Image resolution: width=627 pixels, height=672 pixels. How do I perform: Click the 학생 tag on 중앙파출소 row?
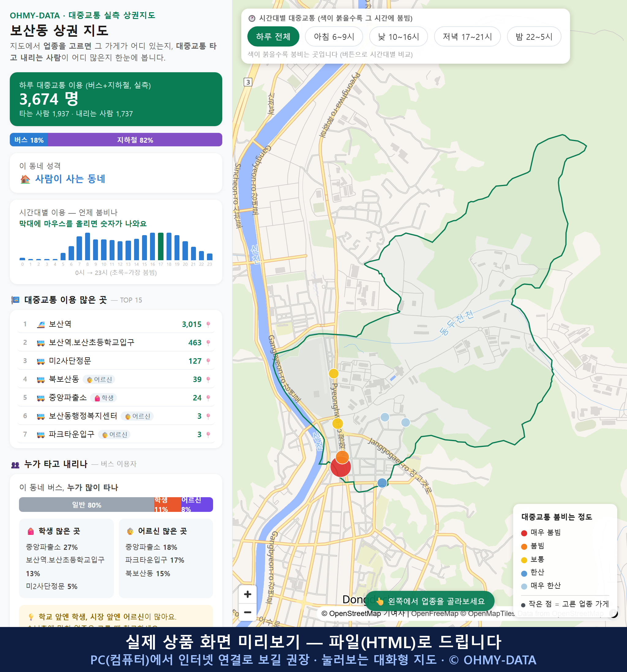tap(104, 398)
